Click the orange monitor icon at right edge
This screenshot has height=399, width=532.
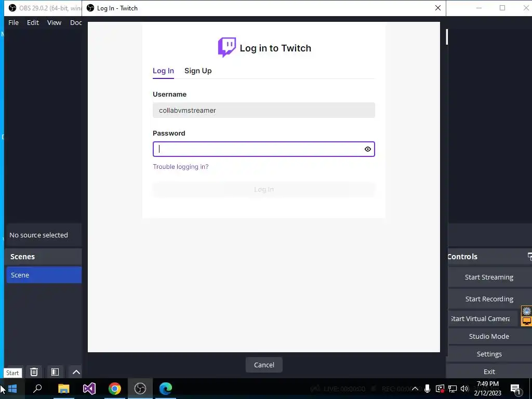tap(527, 321)
